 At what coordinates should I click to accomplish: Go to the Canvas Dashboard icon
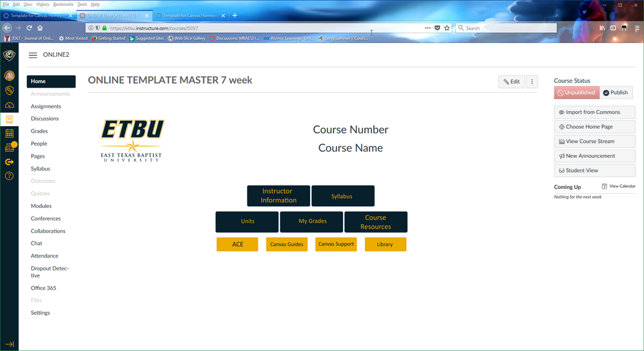pyautogui.click(x=10, y=105)
